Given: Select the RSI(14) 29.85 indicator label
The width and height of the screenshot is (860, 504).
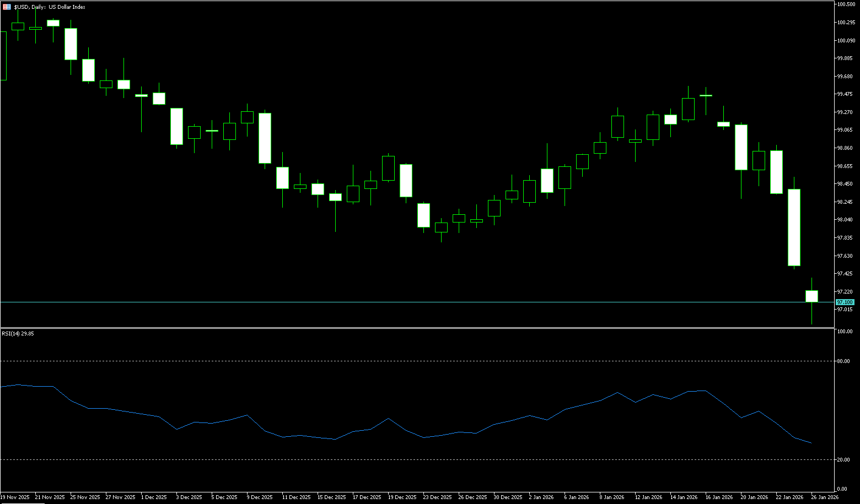Looking at the screenshot, I should tap(18, 333).
